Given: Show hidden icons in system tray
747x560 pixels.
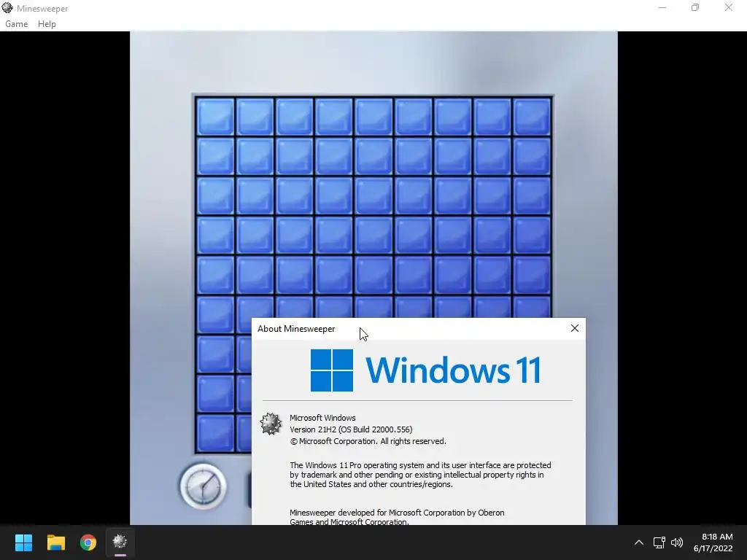Looking at the screenshot, I should [x=639, y=542].
